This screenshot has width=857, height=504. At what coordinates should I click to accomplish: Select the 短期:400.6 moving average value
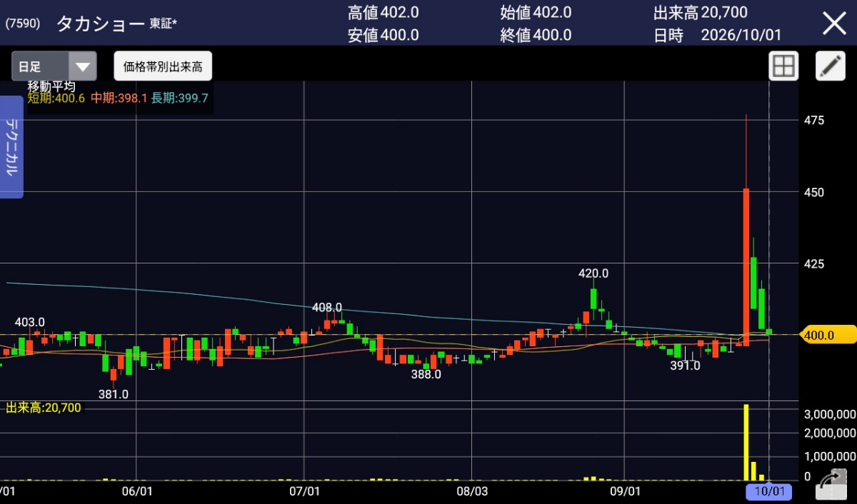point(56,99)
